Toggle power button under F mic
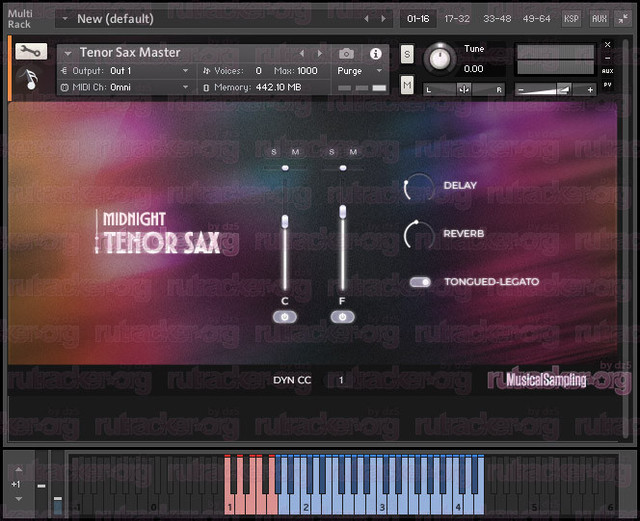 [x=342, y=317]
